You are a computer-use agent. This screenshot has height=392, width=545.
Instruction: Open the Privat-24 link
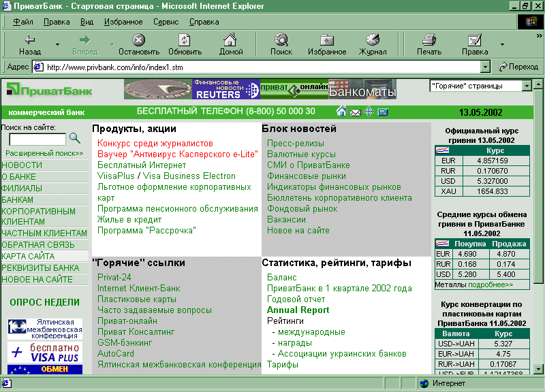point(114,278)
